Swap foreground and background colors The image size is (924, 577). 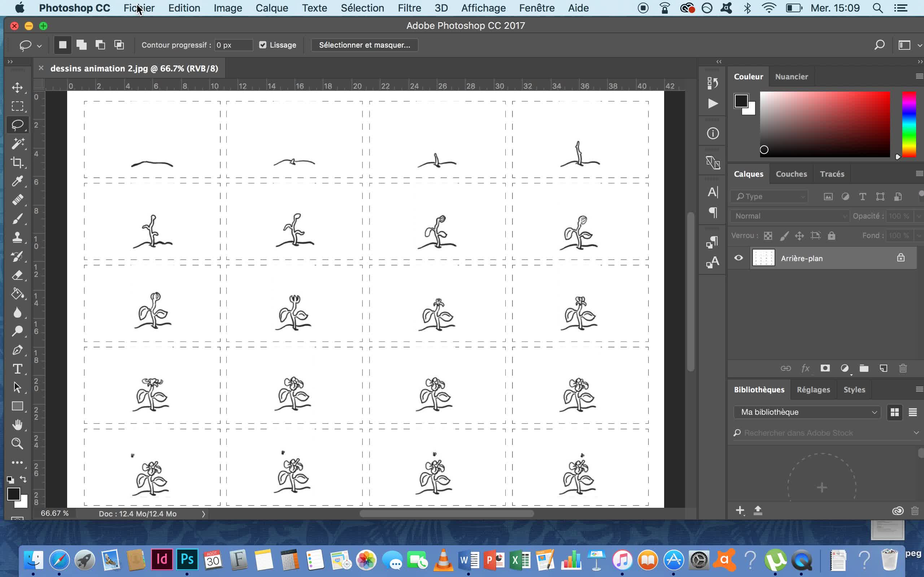pos(23,479)
